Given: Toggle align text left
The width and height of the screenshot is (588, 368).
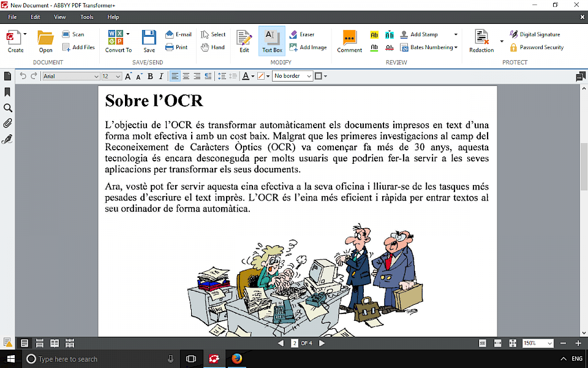Looking at the screenshot, I should (175, 76).
